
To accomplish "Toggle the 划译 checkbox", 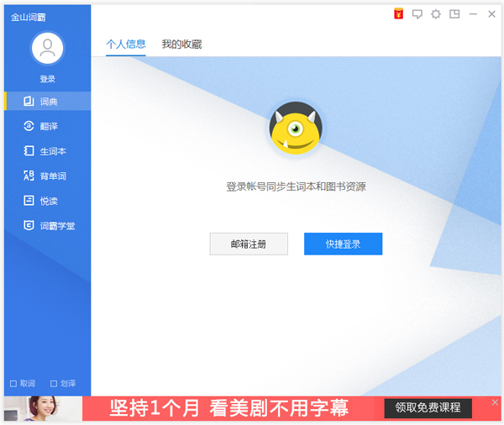I will tap(54, 384).
